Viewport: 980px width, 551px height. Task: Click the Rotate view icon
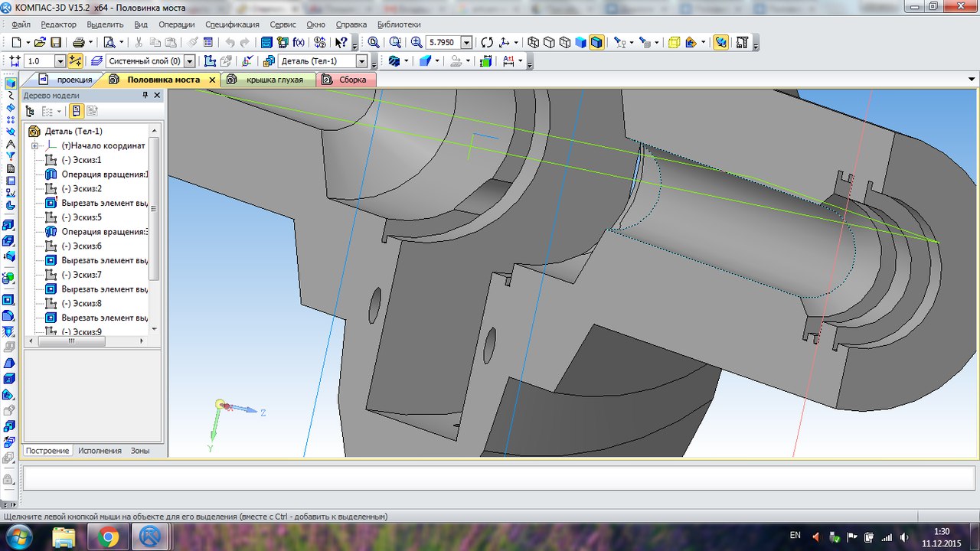coord(487,43)
